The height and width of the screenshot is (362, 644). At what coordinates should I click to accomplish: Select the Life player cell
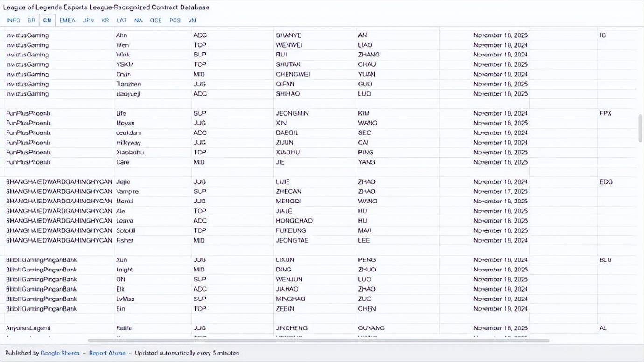[x=153, y=113]
